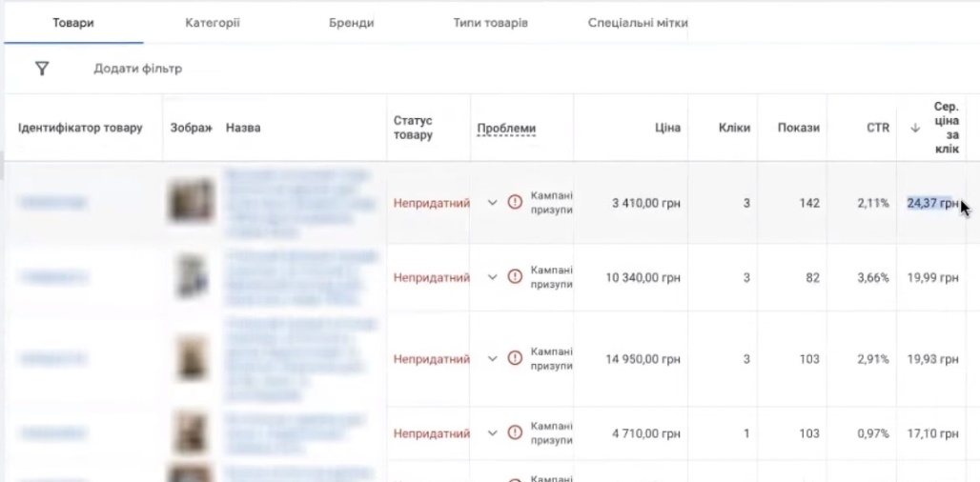Click the Проблеми column header
The image size is (980, 482).
[x=506, y=129]
